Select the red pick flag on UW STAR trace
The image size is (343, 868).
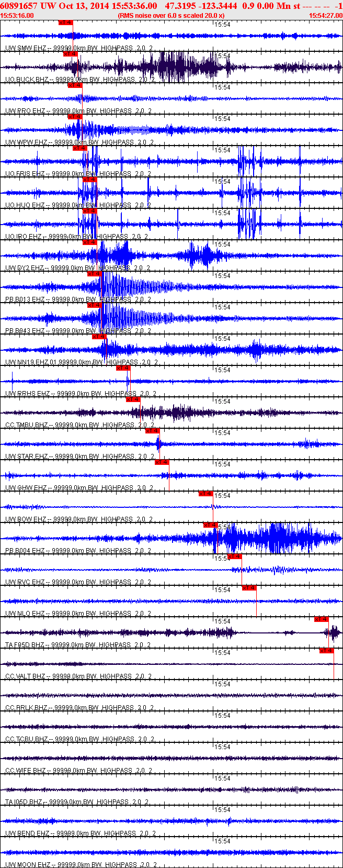pyautogui.click(x=152, y=431)
